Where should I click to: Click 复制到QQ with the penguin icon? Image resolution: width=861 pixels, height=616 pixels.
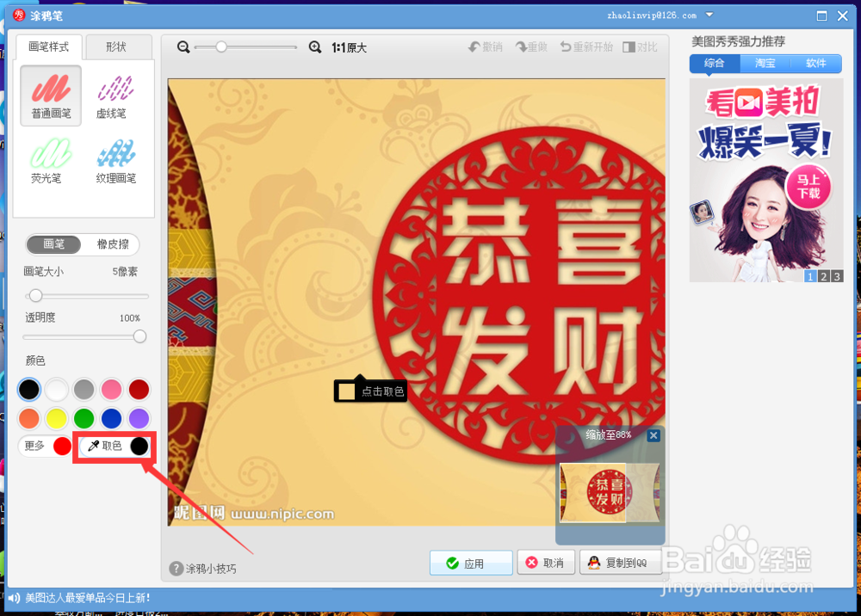[x=621, y=563]
